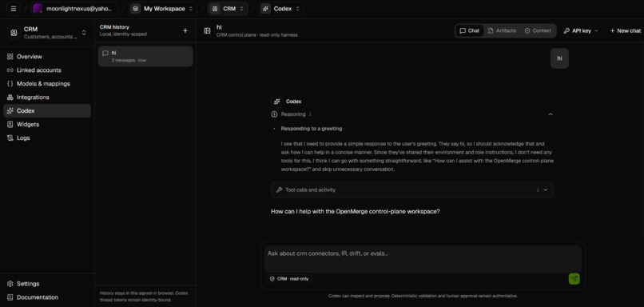The height and width of the screenshot is (307, 644).
Task: Click the Models & mappings braces icon
Action: [x=10, y=83]
